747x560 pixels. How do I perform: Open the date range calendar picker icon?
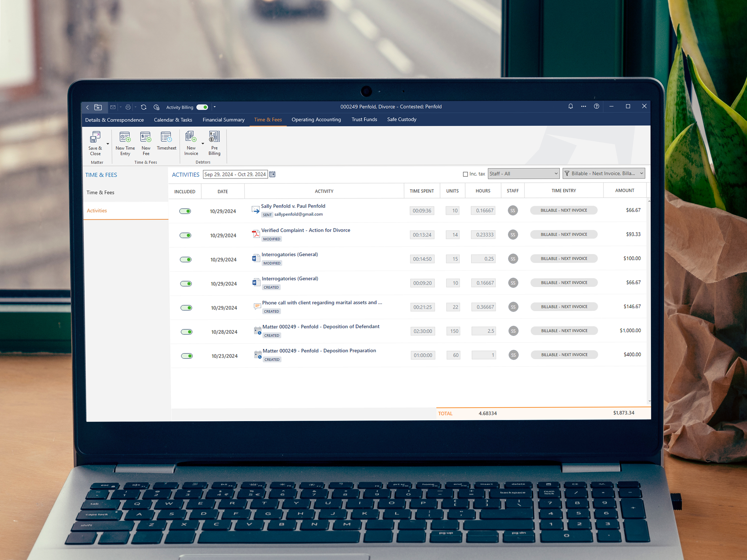click(x=272, y=174)
